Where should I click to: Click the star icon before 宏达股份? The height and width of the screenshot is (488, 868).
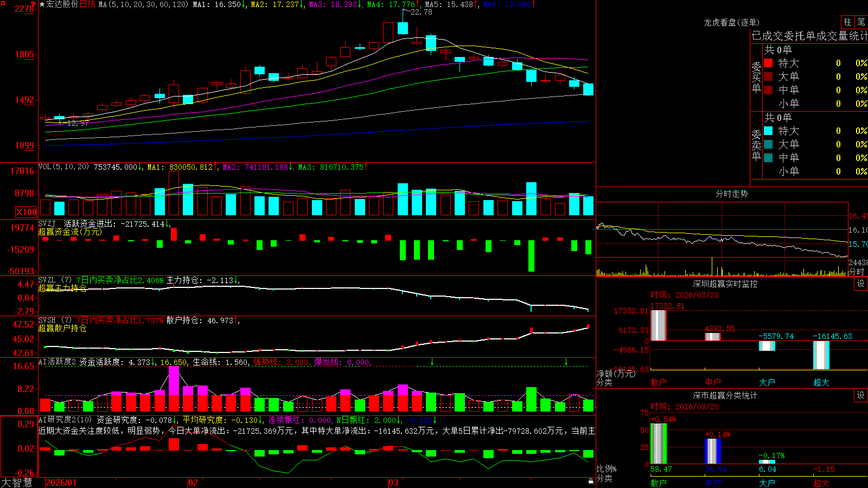(42, 4)
